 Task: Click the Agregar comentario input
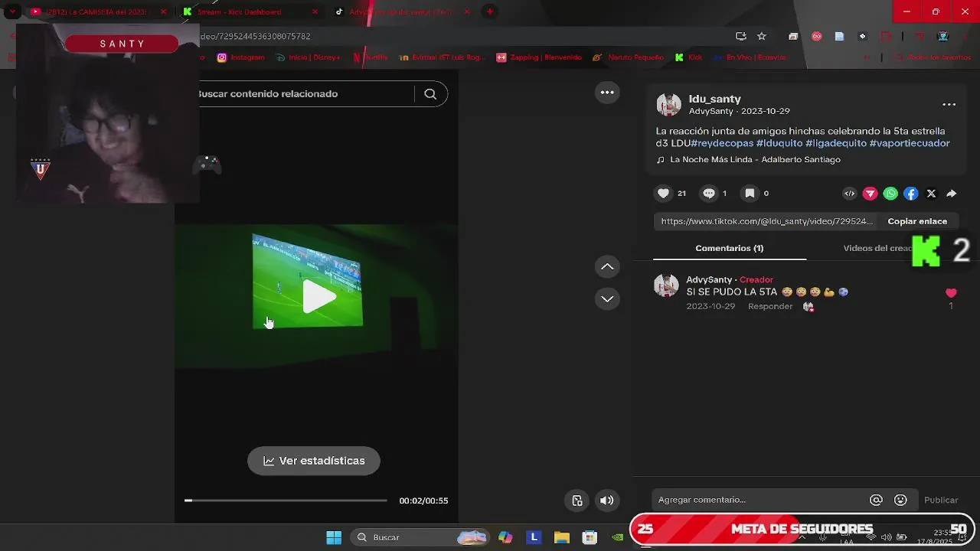tap(760, 500)
